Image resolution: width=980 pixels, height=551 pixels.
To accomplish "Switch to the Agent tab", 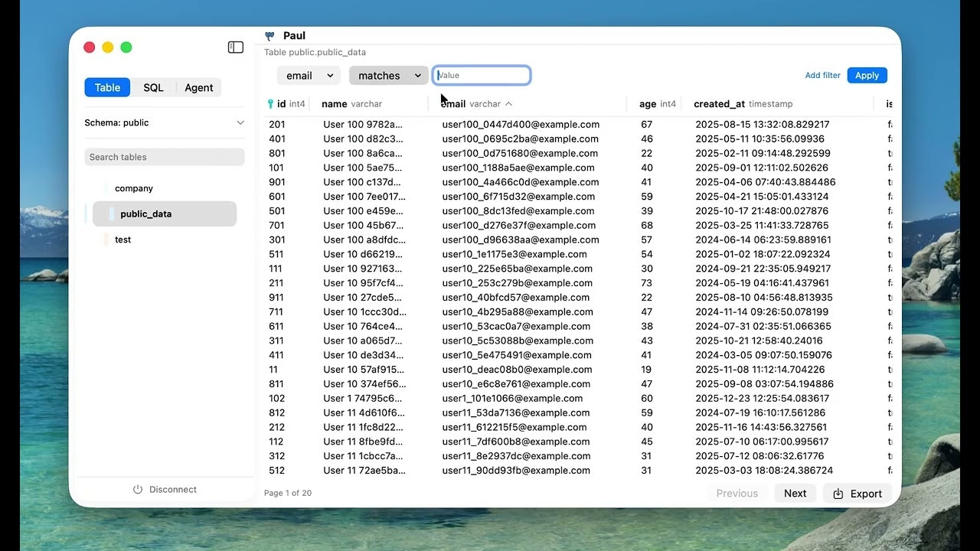I will 199,88.
